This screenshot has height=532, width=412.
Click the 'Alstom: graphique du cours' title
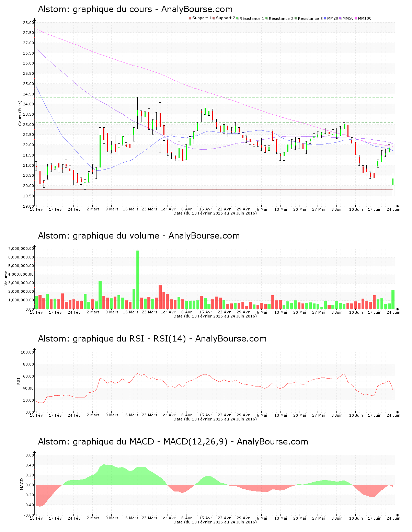point(135,9)
